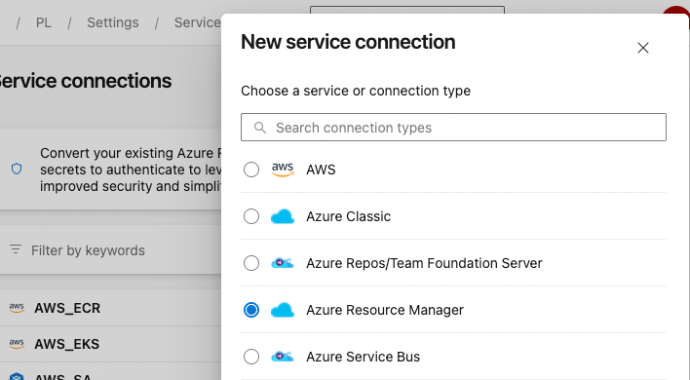
Task: Focus the Search connection types field
Action: point(454,128)
